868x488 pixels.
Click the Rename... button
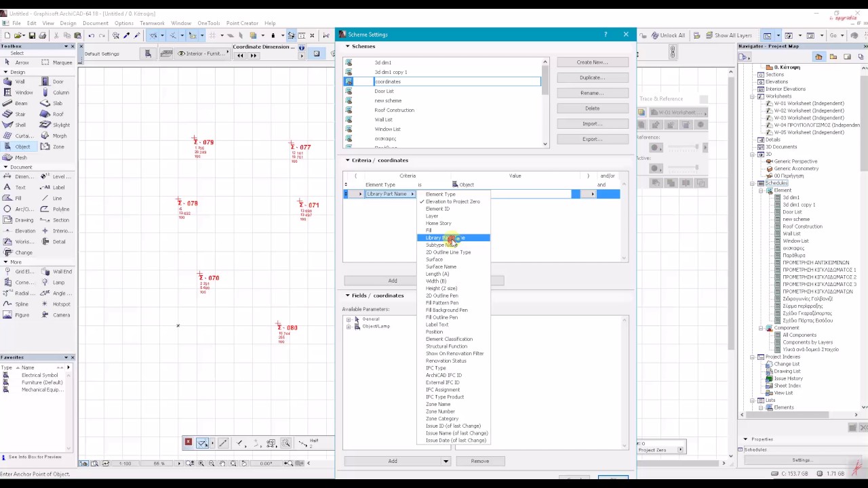(x=592, y=93)
